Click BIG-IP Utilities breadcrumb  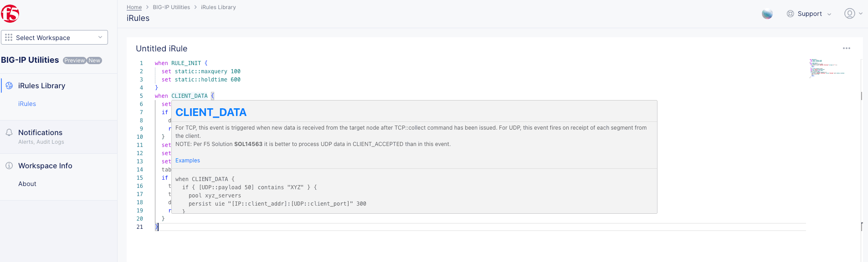coord(171,7)
